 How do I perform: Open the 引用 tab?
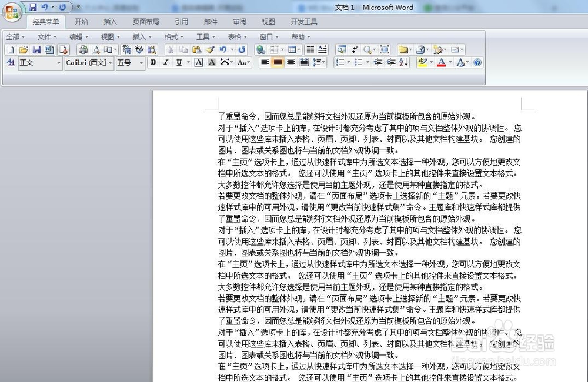(181, 22)
